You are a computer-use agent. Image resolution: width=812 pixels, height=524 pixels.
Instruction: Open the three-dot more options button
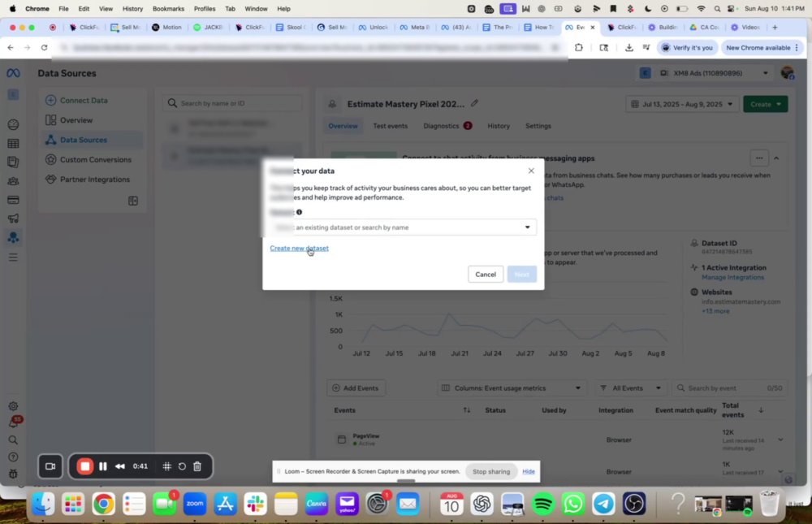pyautogui.click(x=758, y=158)
